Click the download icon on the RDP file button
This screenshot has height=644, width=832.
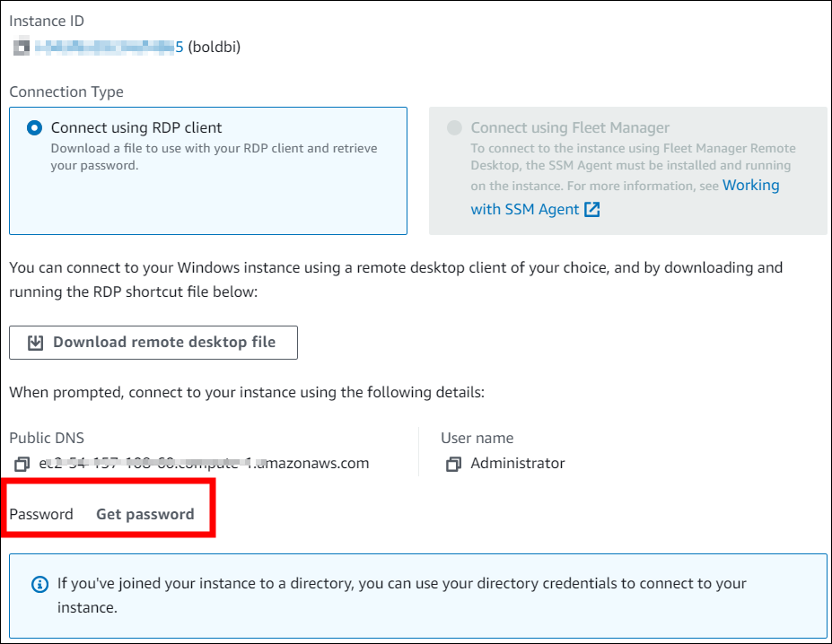[x=36, y=343]
